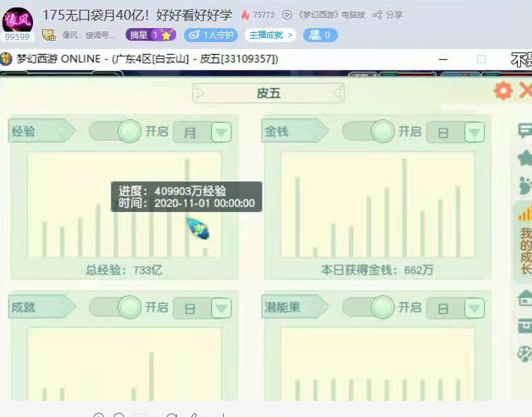The height and width of the screenshot is (417, 532).
Task: Switch to previous character with left arrow
Action: (x=199, y=93)
